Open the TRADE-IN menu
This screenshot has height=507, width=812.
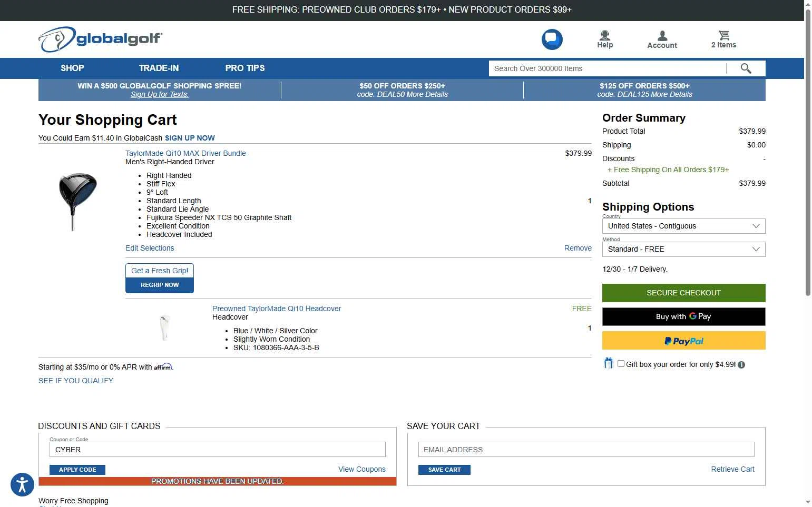pyautogui.click(x=159, y=68)
